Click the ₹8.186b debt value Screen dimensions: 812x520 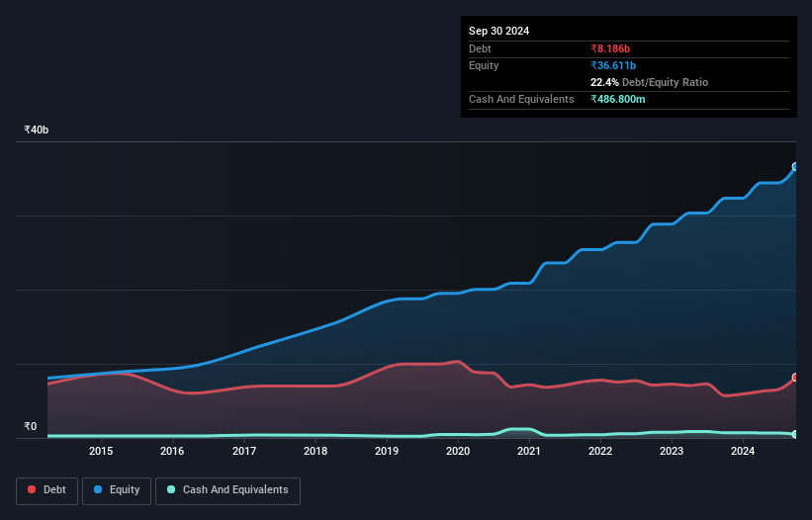tap(610, 48)
